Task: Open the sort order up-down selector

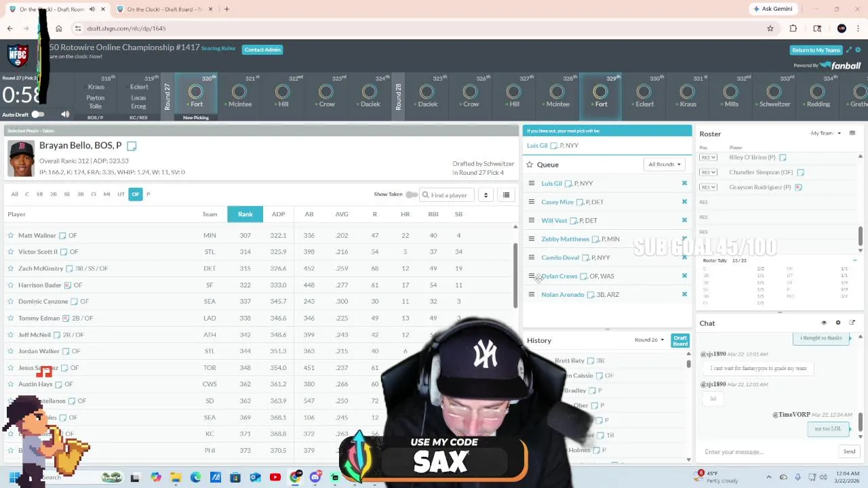Action: [486, 195]
